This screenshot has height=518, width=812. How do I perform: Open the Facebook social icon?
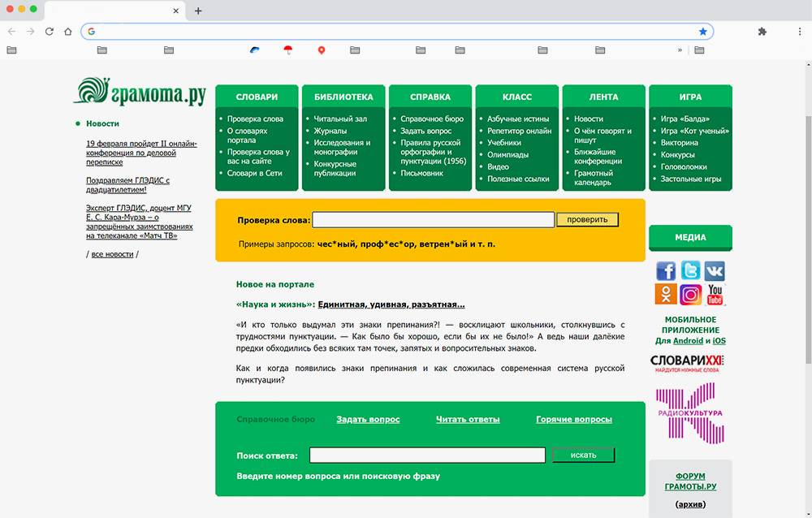pos(666,270)
